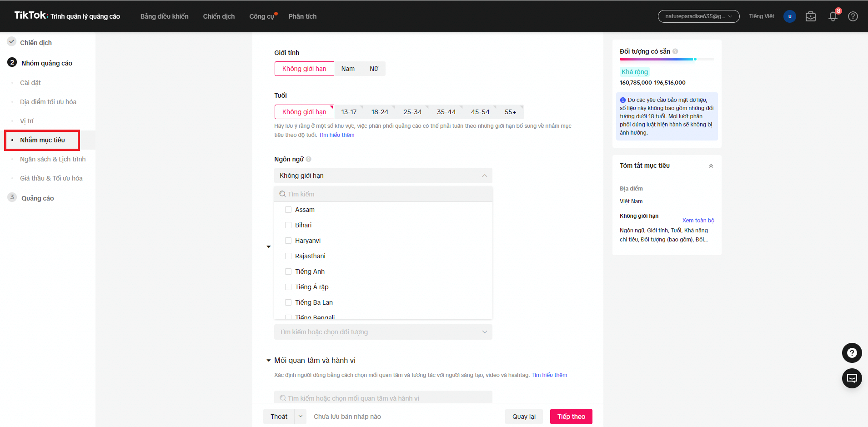This screenshot has height=427, width=868.
Task: Open the floating feedback chat button
Action: 852,378
